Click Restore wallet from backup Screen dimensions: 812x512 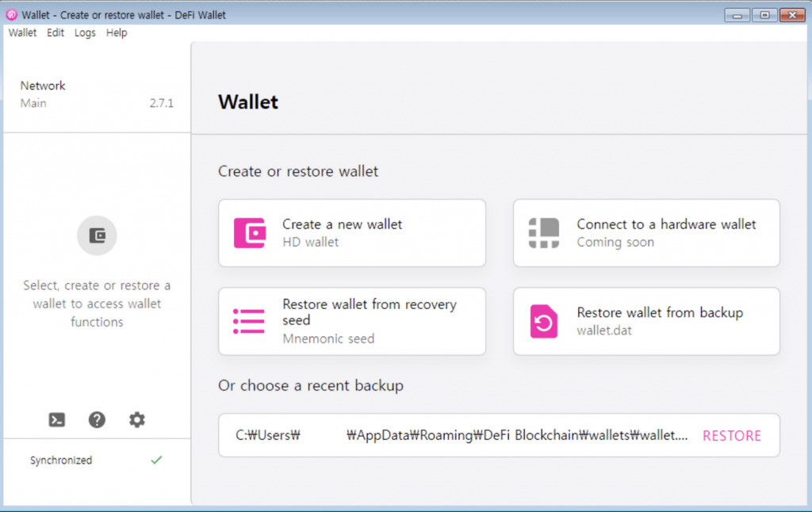[x=646, y=321]
